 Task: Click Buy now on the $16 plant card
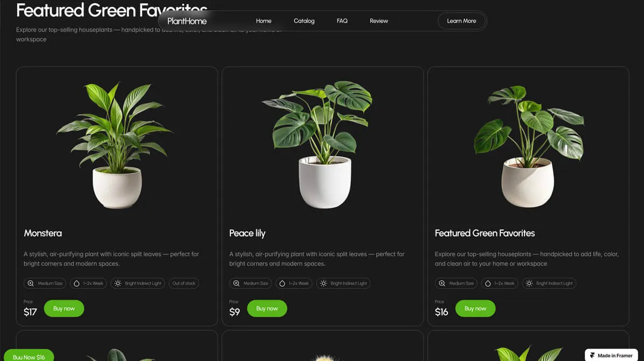(475, 308)
